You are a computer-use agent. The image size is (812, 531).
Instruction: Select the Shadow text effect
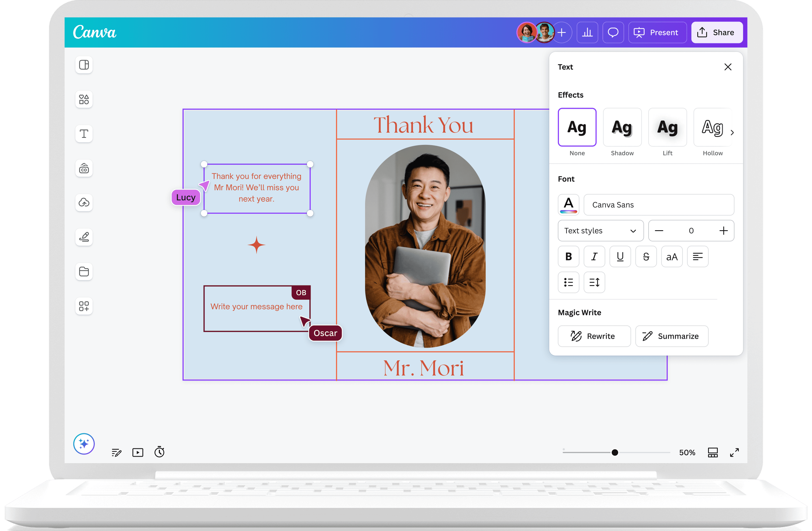coord(622,127)
